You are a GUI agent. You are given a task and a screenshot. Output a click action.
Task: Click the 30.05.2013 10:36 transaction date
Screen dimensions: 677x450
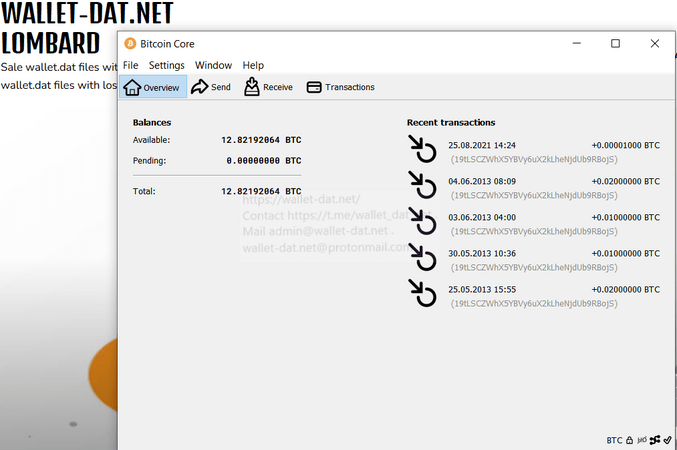tap(482, 254)
